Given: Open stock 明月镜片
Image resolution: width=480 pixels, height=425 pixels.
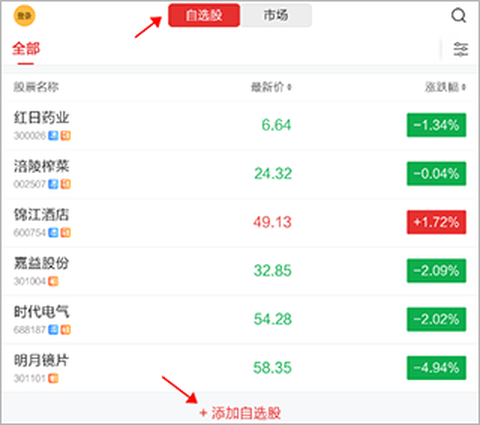Looking at the screenshot, I should [x=41, y=360].
